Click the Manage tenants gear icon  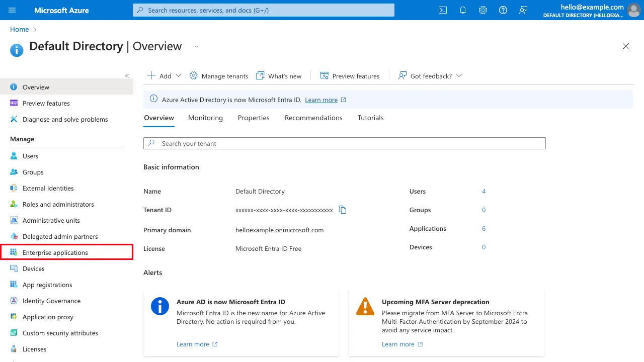click(x=194, y=75)
